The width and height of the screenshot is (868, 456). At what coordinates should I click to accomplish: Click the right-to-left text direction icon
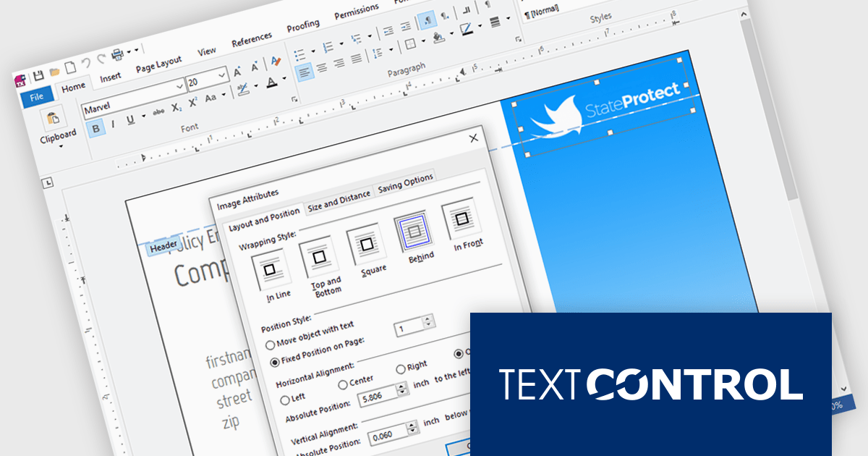(445, 17)
